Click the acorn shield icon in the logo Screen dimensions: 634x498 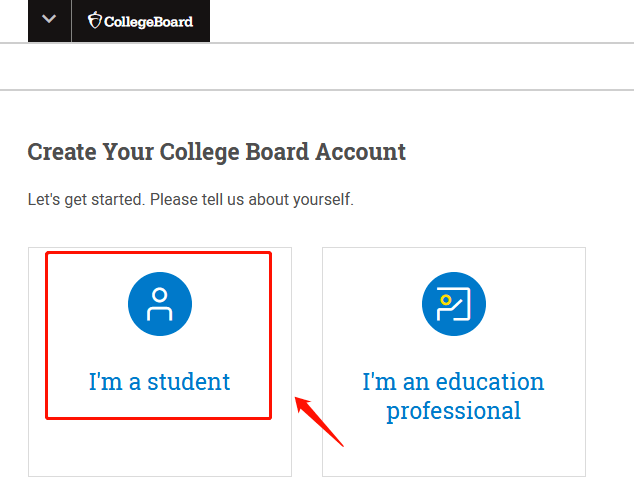pos(95,20)
